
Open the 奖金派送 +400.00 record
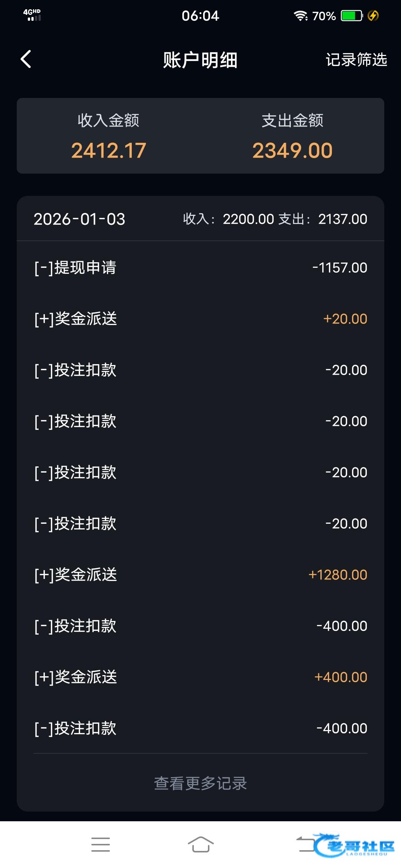tap(200, 677)
